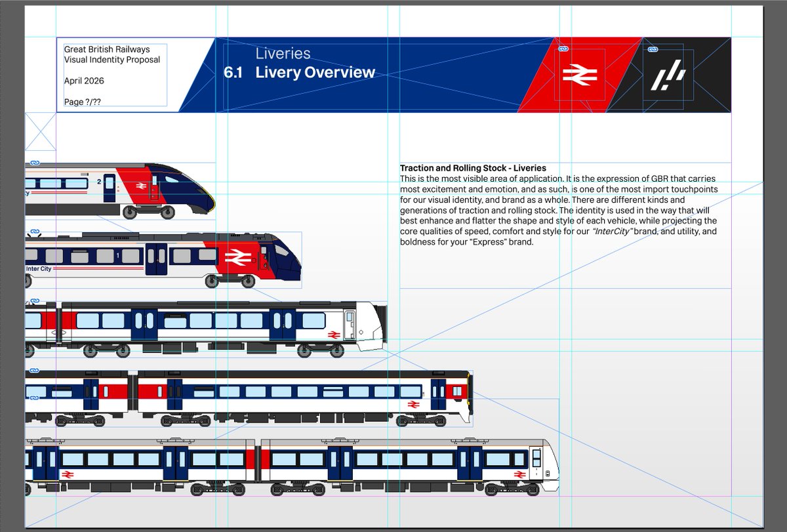Click red double-arrow logo on third train
The height and width of the screenshot is (532, 787).
coord(333,334)
